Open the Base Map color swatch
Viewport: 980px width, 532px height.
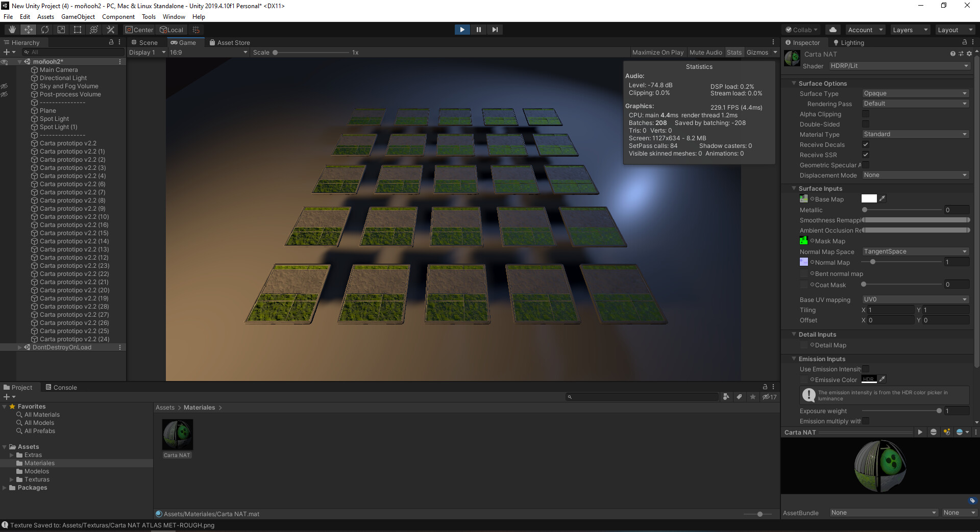(869, 198)
